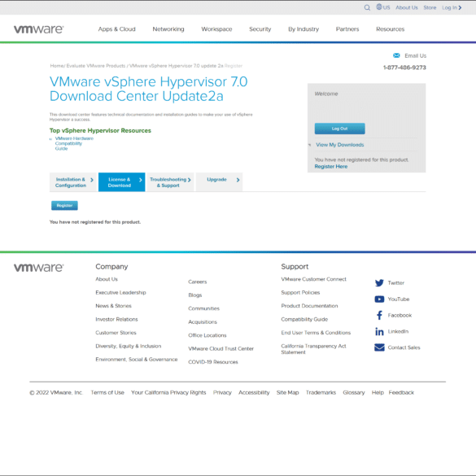Open the Security menu
This screenshot has width=476, height=476.
(260, 29)
